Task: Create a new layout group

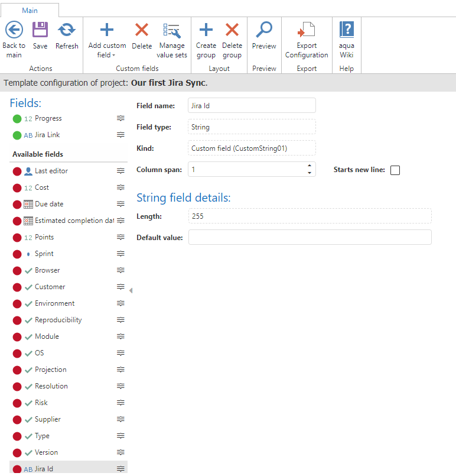Action: 206,30
